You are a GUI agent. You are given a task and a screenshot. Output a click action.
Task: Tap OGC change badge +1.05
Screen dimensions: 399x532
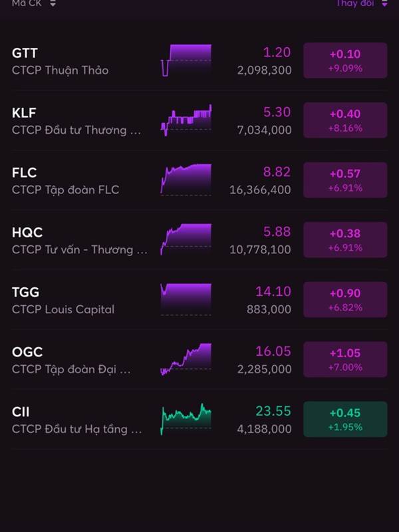[x=345, y=360]
